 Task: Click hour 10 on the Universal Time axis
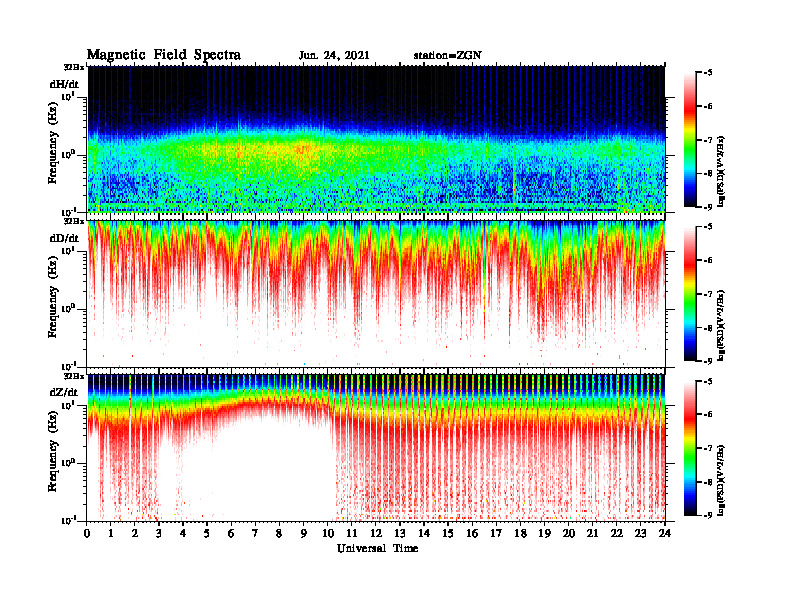click(328, 534)
